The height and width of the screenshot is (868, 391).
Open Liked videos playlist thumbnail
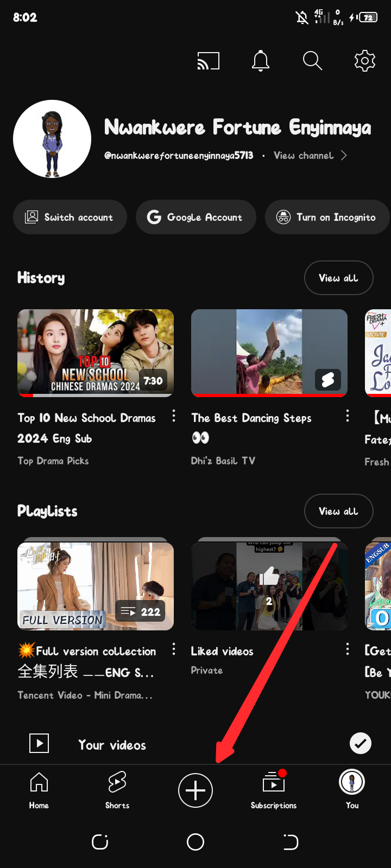269,586
